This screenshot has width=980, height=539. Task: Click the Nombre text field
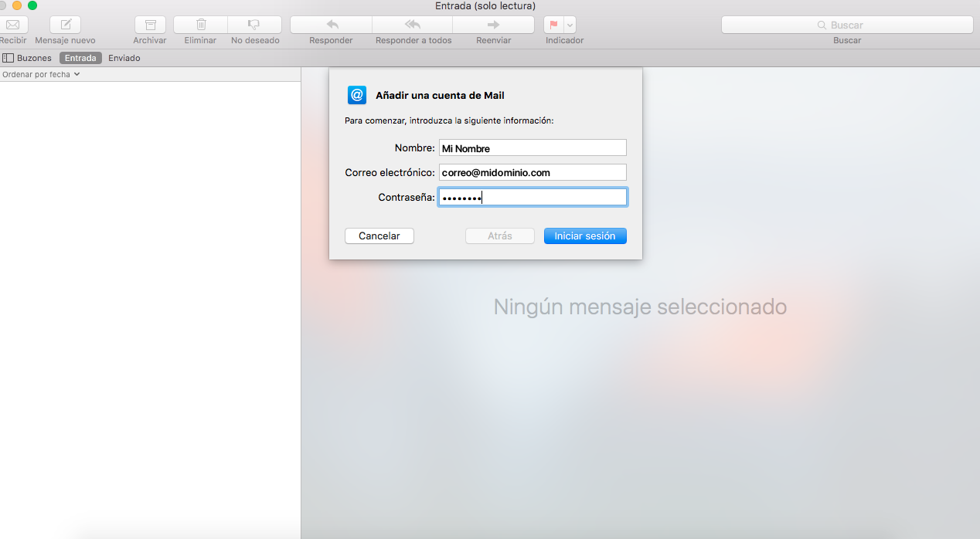point(533,148)
